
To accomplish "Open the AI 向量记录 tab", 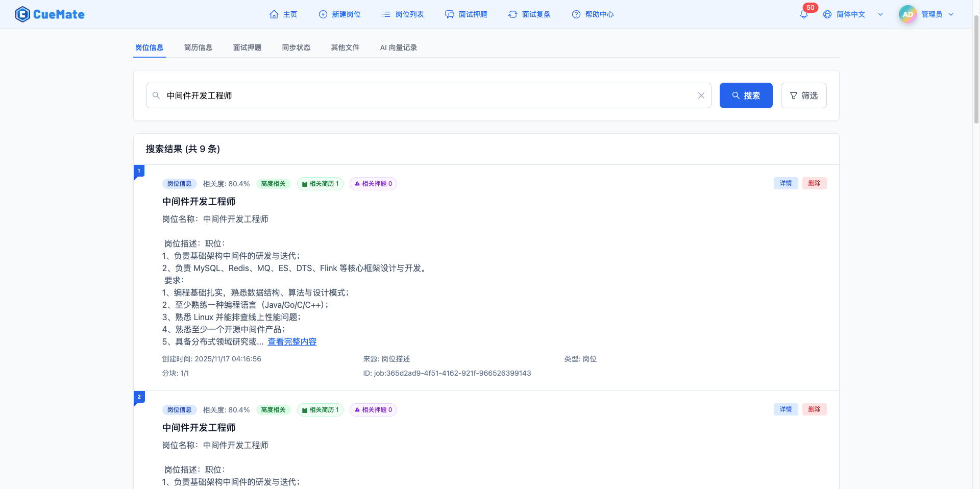I will tap(398, 47).
